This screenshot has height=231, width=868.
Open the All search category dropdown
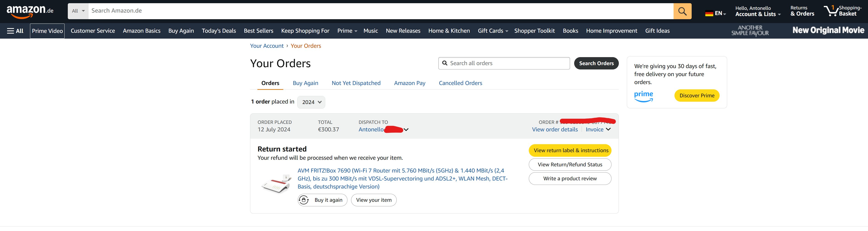coord(78,11)
